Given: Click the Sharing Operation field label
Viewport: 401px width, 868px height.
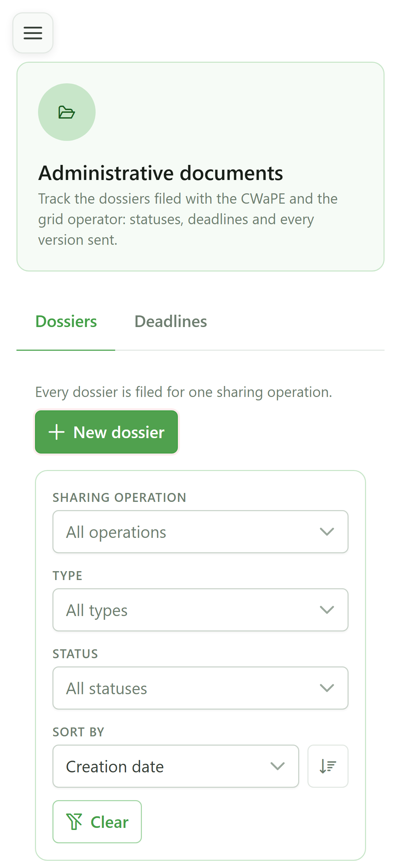Looking at the screenshot, I should click(x=119, y=497).
